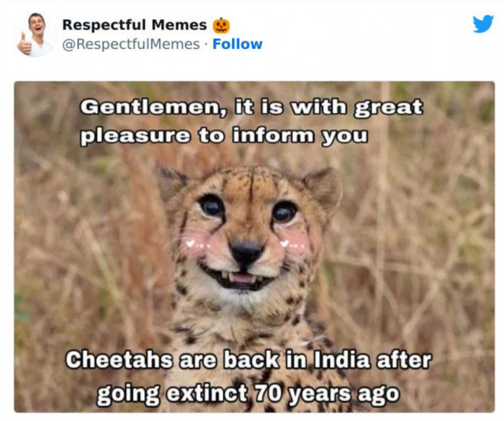Click the pumpkin emoji beside the name
The height and width of the screenshot is (421, 504).
[221, 25]
